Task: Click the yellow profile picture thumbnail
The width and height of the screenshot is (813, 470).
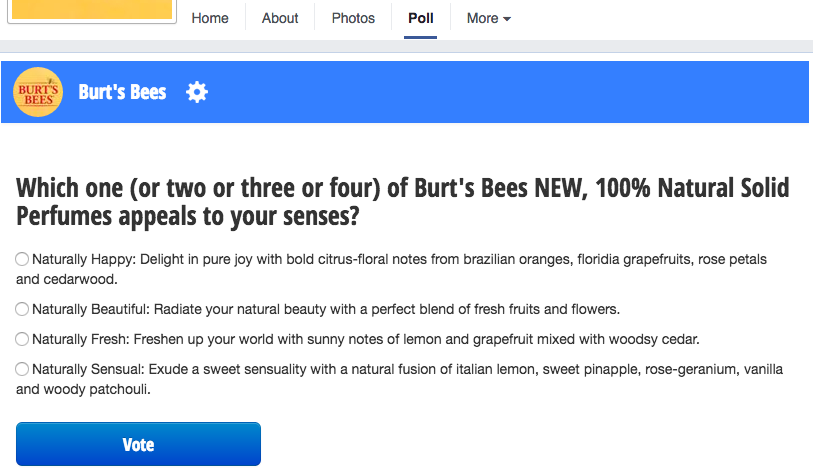Action: click(x=92, y=9)
